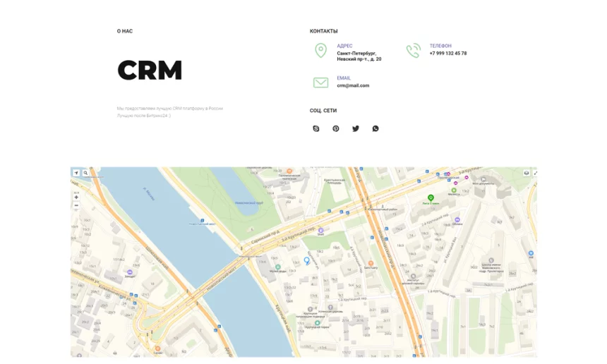This screenshot has height=364, width=607.
Task: Open the Skype social link icon
Action: coord(315,128)
